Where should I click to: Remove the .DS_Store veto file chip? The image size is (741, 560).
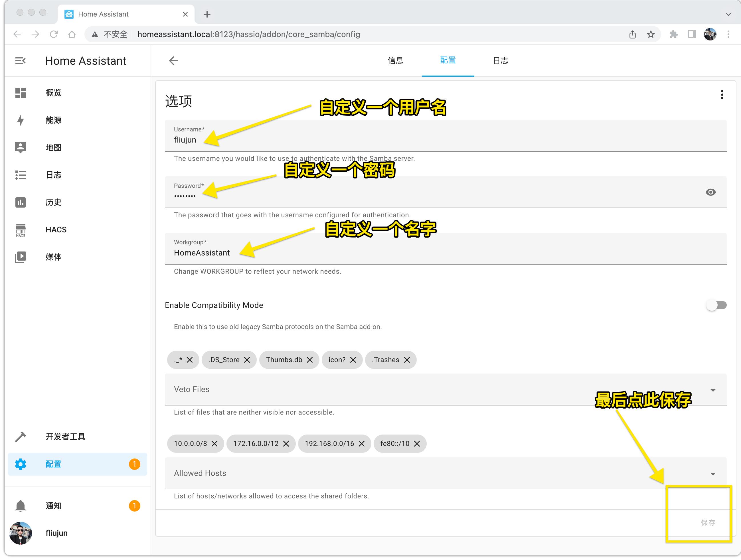point(247,360)
